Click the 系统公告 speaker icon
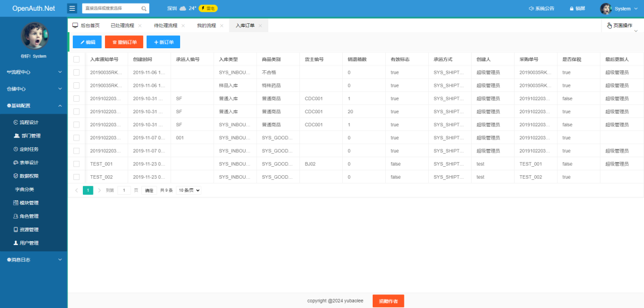This screenshot has height=308, width=644. click(x=531, y=9)
